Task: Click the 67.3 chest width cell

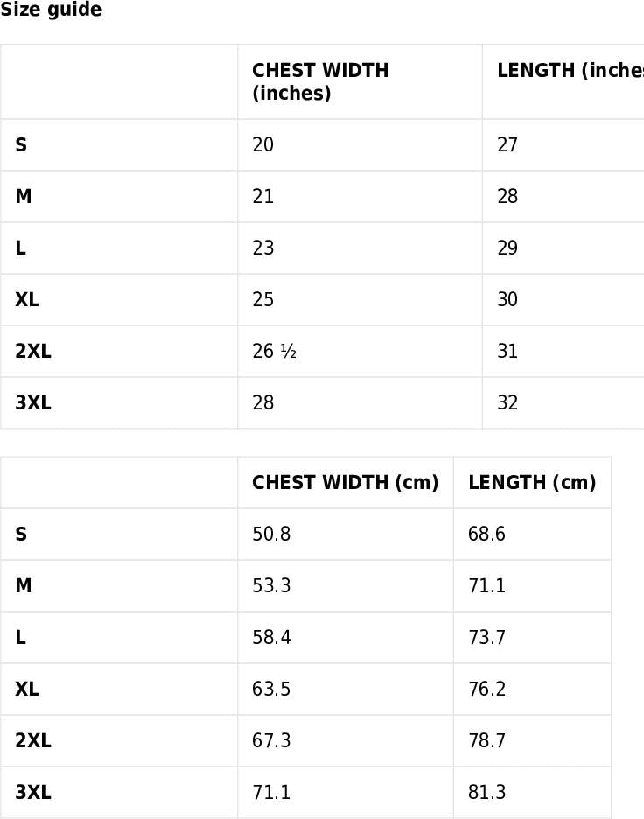Action: [x=271, y=740]
